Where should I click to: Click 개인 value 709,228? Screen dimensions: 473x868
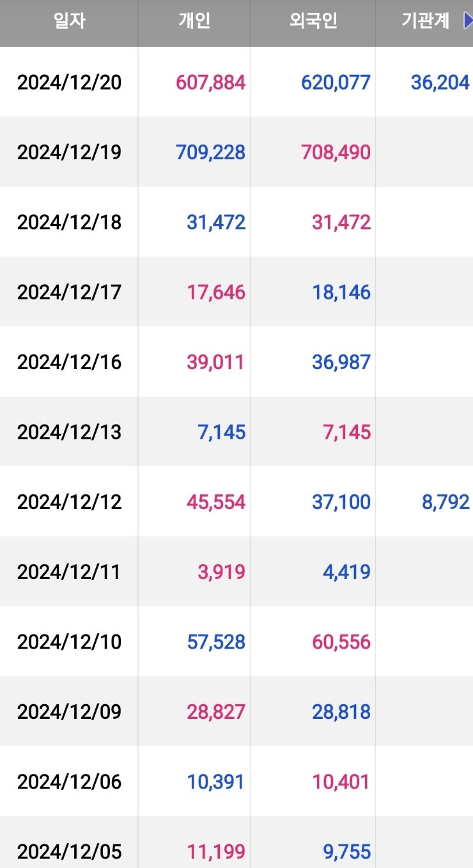click(x=210, y=152)
